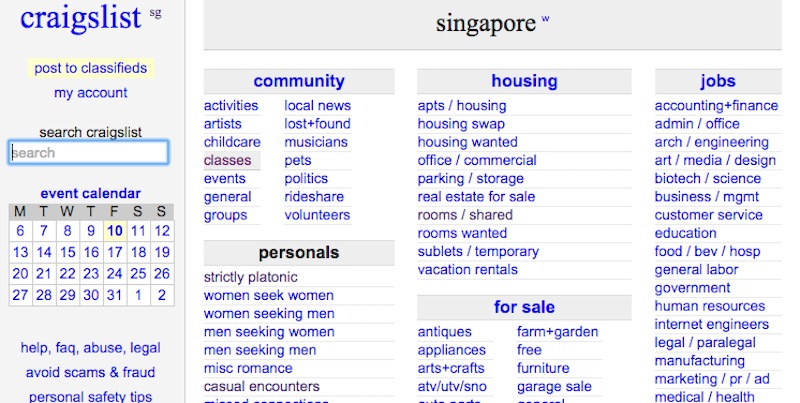The width and height of the screenshot is (800, 403).
Task: Click the small 'w' link beside singapore
Action: click(545, 19)
